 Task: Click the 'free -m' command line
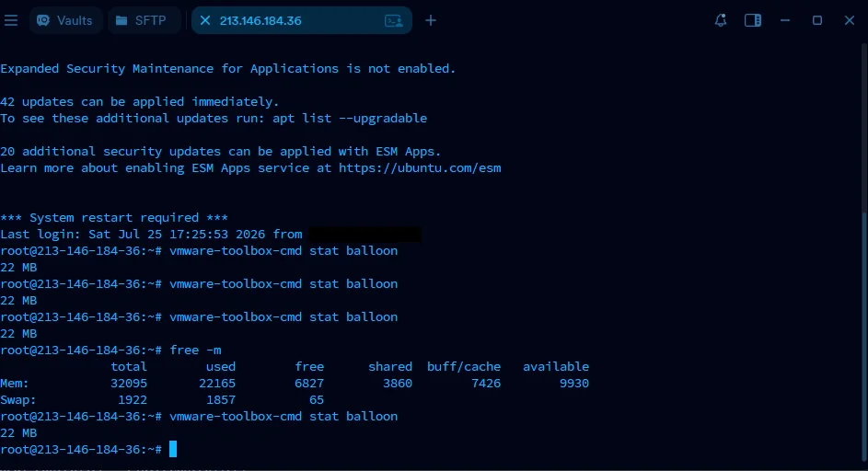[x=195, y=350]
